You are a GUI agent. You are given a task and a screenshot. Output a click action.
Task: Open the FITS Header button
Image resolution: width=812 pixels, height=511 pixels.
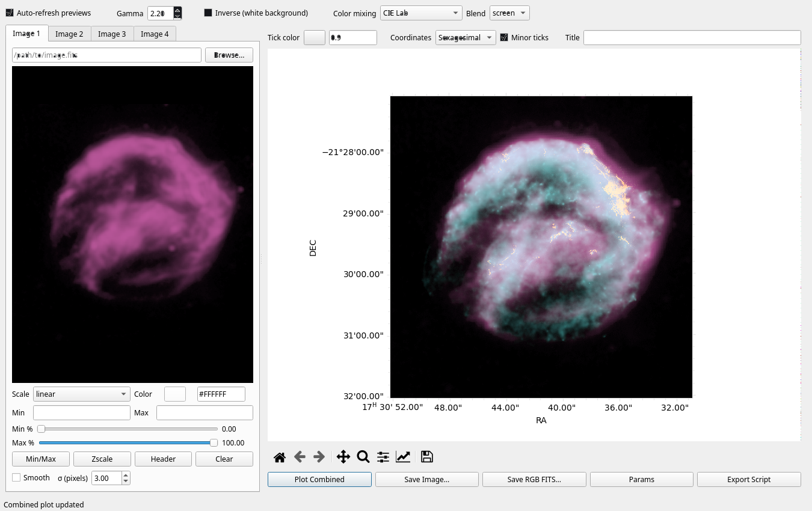click(163, 459)
